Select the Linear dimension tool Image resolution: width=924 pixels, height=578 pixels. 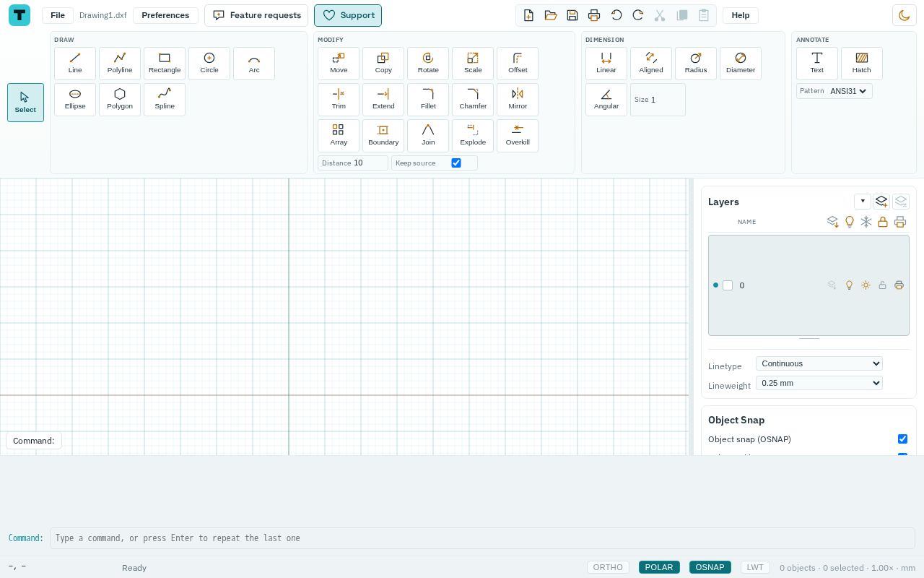[606, 64]
